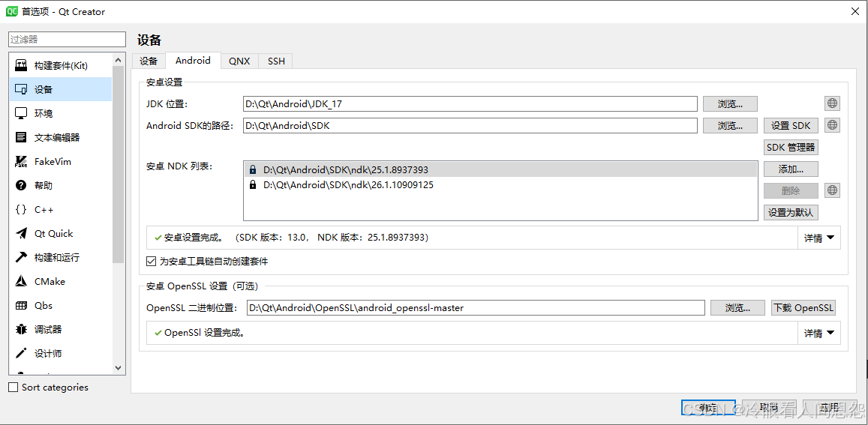Enable the Sort categories checkbox
The width and height of the screenshot is (868, 425).
coord(14,388)
